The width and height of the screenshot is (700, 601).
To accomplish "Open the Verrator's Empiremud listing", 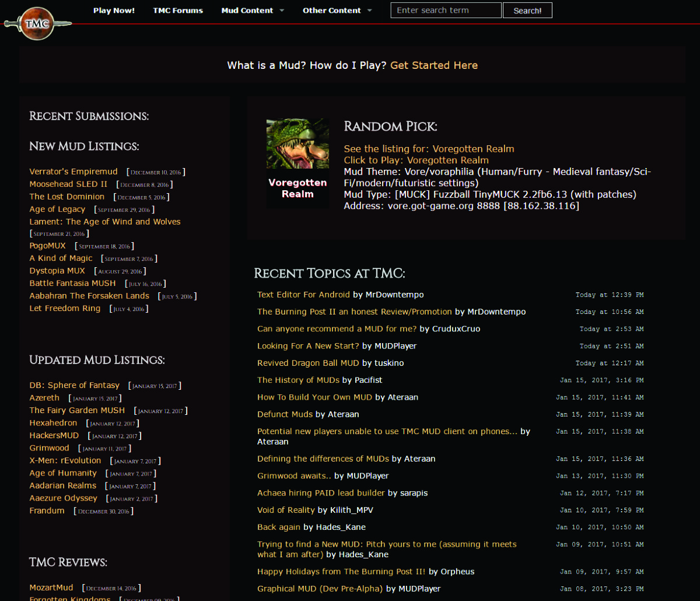I will pos(73,172).
